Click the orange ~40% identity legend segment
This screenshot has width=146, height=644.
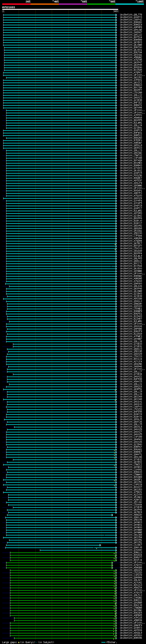pyautogui.click(x=45, y=4)
